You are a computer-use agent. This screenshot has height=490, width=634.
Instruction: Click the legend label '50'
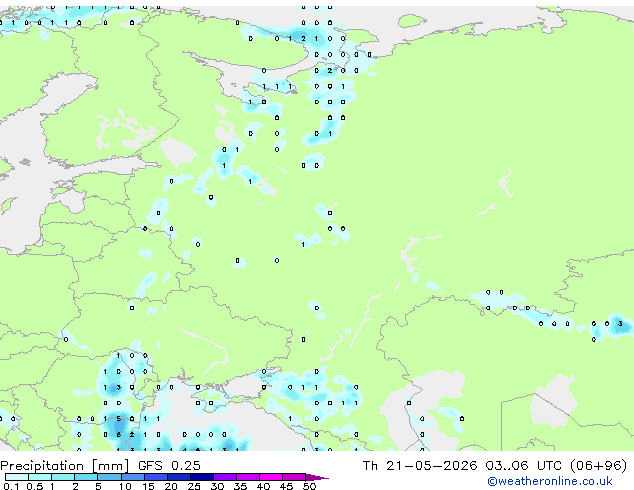click(x=309, y=486)
